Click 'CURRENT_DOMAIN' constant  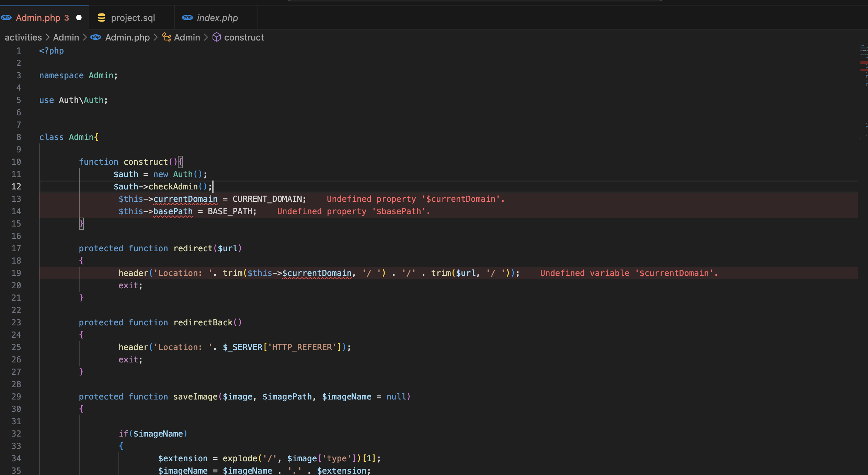coord(267,199)
